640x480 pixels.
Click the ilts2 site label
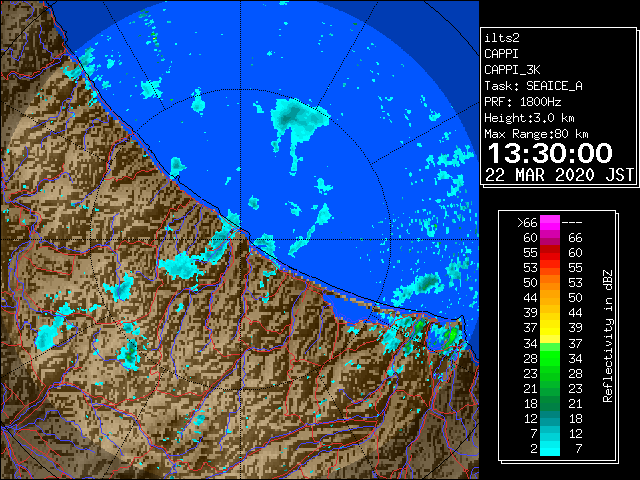(502, 38)
